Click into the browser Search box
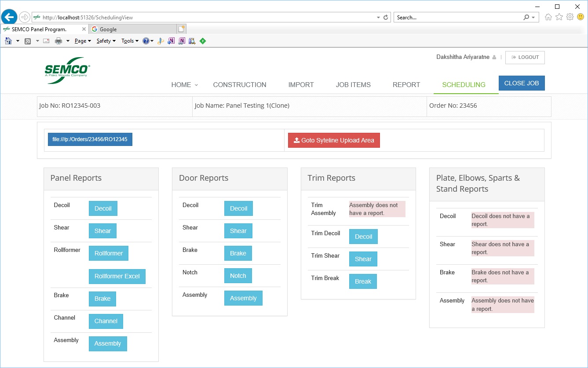This screenshot has height=368, width=588. tap(457, 18)
